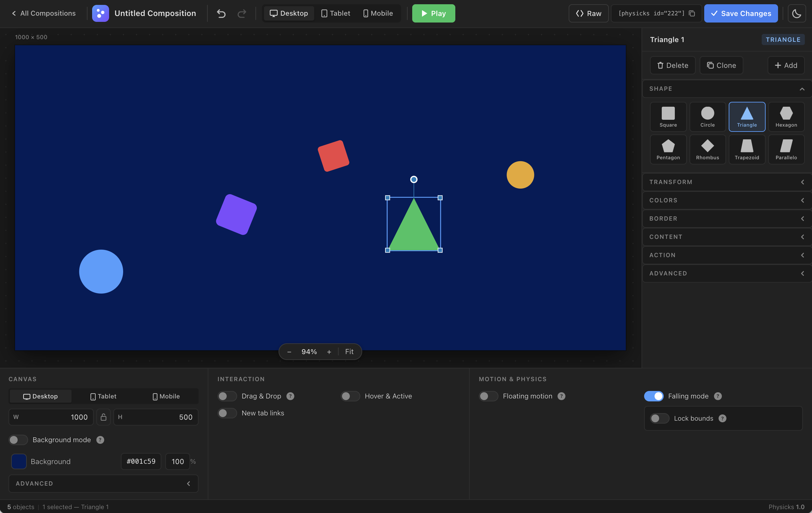The image size is (812, 513).
Task: Select Tablet tab in Canvas panel
Action: click(104, 396)
